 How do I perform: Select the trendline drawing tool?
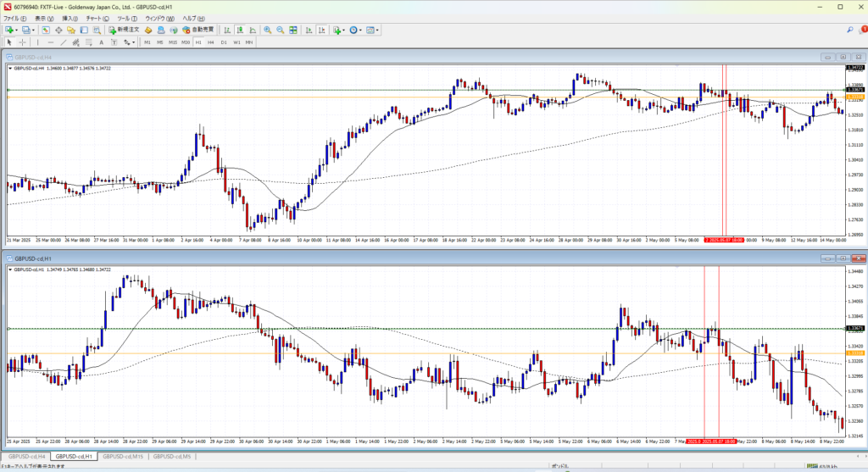[65, 42]
